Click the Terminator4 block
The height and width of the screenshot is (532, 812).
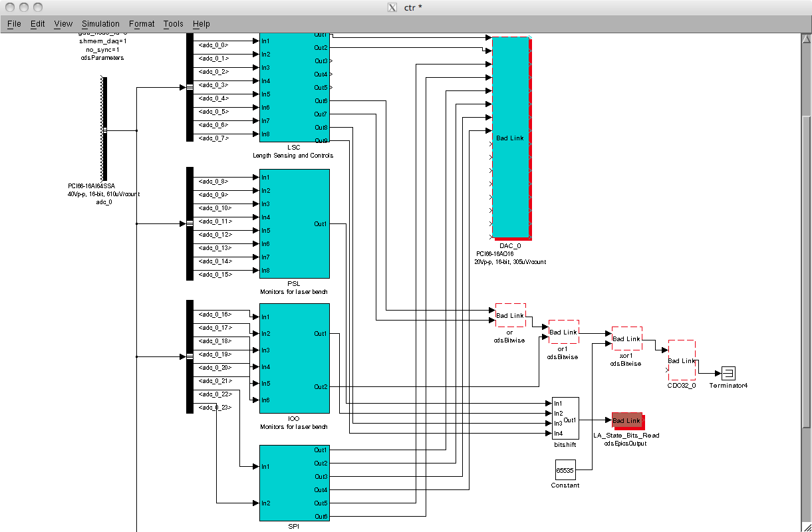[x=728, y=373]
